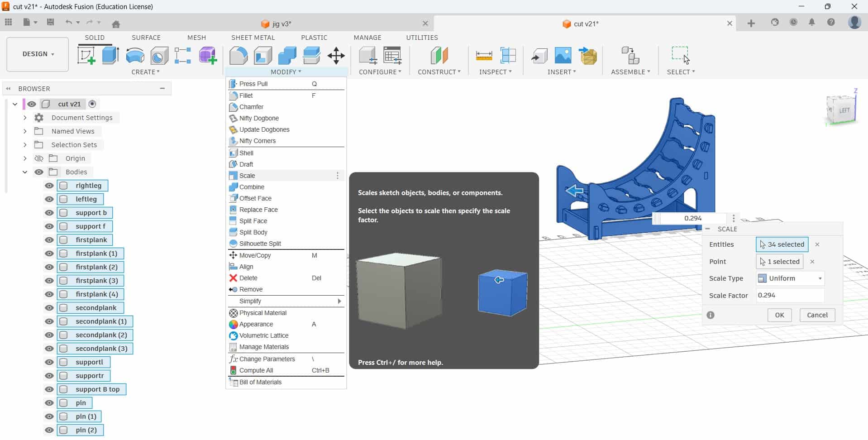Click the Create Sketch tool icon

tap(86, 56)
